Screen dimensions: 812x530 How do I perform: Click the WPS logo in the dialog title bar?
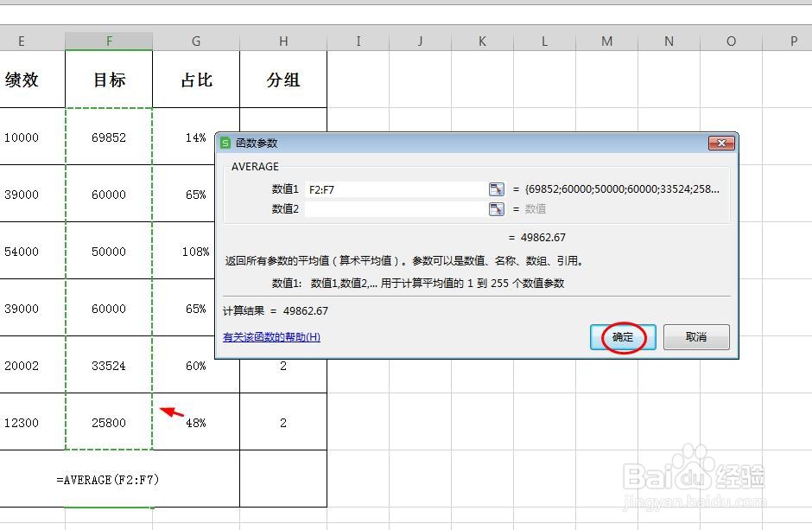[x=226, y=143]
